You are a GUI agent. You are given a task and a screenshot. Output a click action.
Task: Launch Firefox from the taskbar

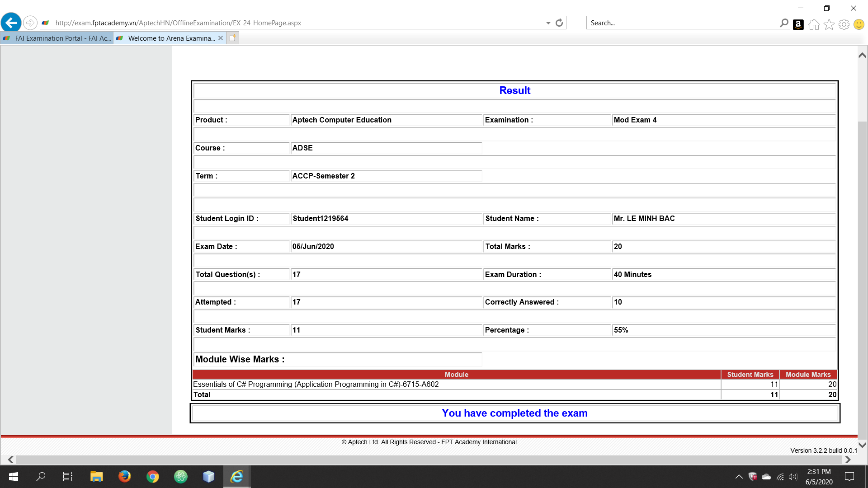pos(124,477)
